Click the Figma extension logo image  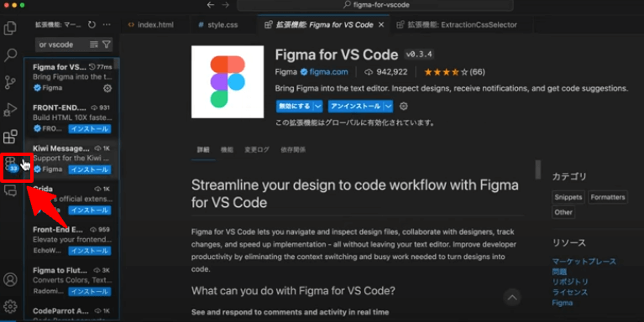click(228, 81)
